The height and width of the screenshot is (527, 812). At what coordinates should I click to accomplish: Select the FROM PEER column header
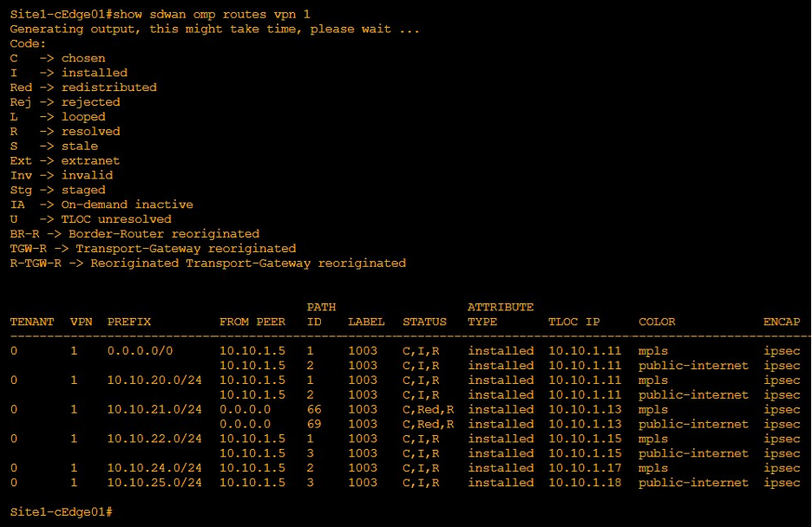pyautogui.click(x=252, y=322)
